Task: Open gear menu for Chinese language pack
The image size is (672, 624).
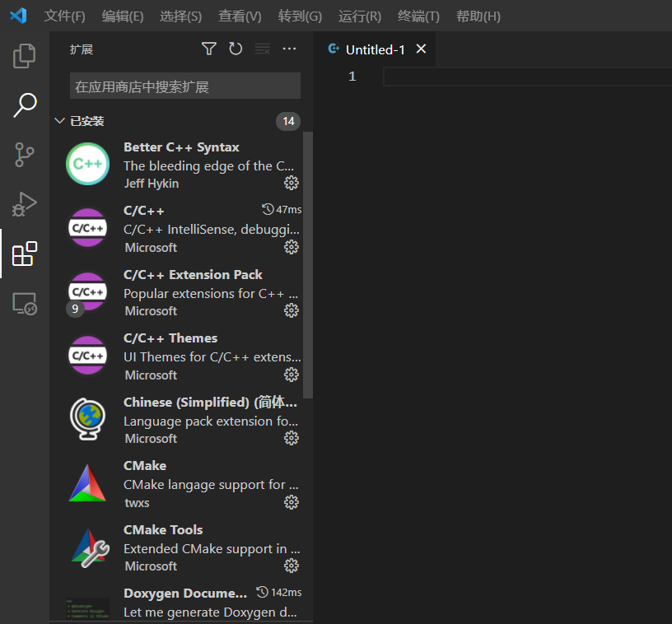Action: tap(292, 438)
